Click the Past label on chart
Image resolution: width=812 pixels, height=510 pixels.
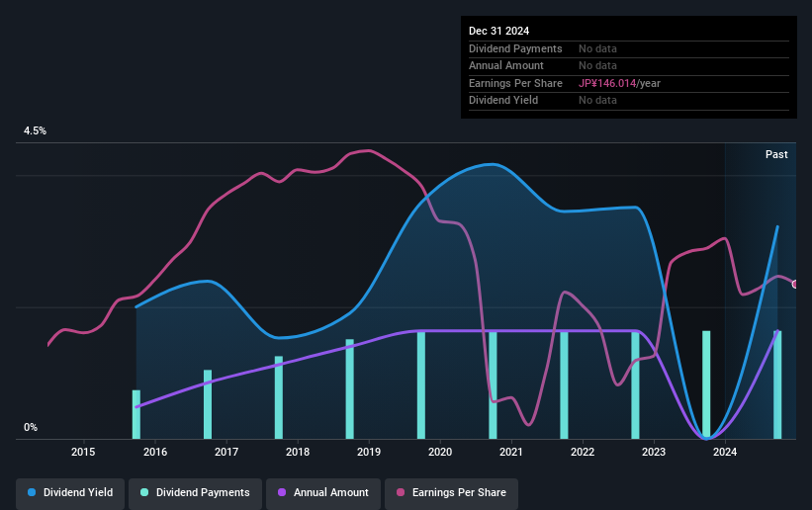tap(776, 154)
